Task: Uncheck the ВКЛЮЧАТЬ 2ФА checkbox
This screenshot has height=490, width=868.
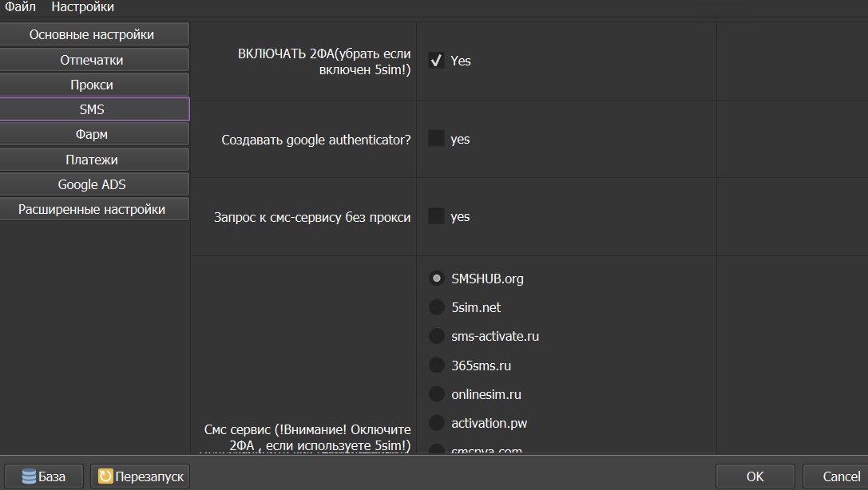Action: (436, 61)
